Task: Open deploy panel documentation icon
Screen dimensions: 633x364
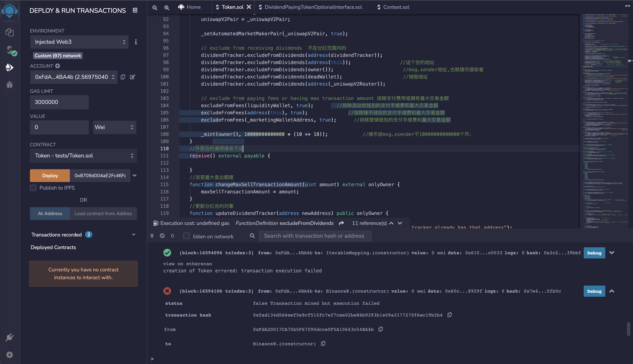Action: (135, 10)
